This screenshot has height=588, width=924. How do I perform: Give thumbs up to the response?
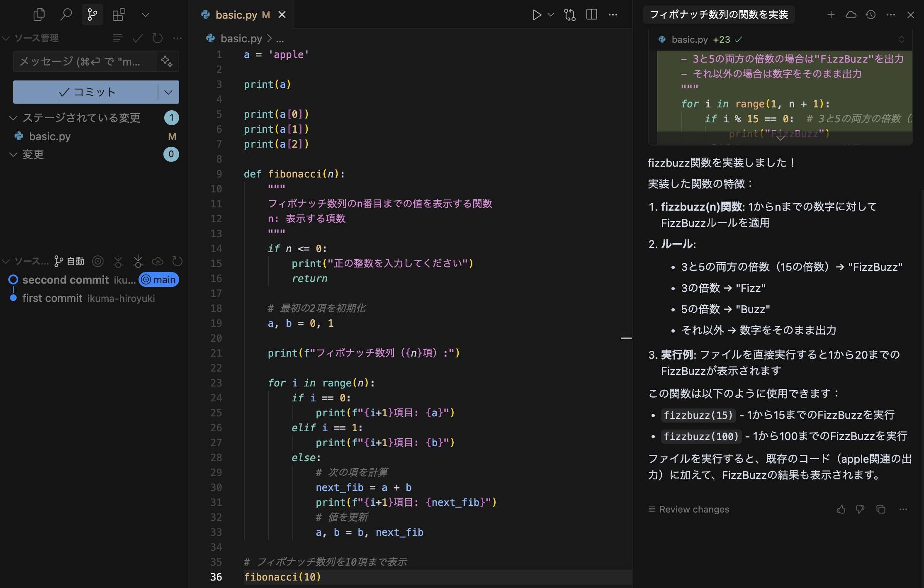[841, 509]
